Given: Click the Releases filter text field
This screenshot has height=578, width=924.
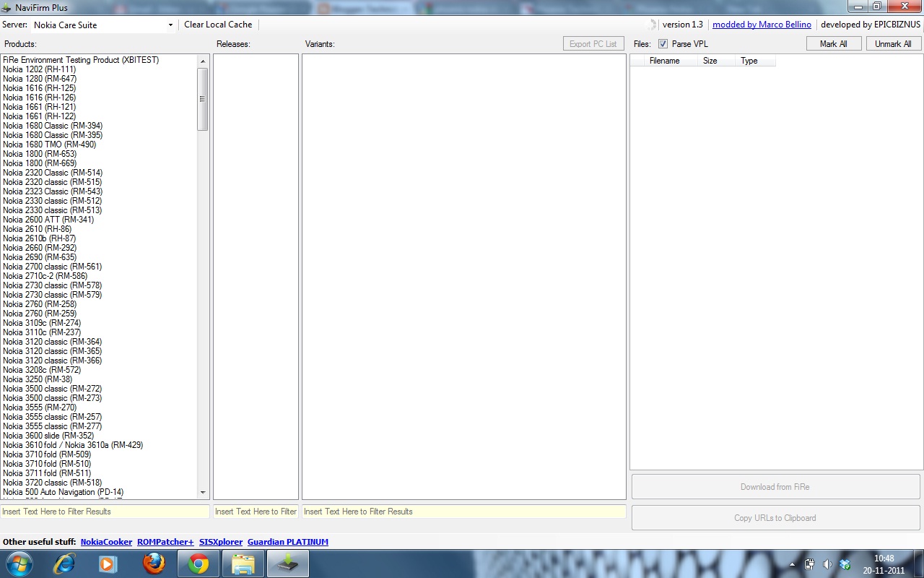Looking at the screenshot, I should point(256,512).
